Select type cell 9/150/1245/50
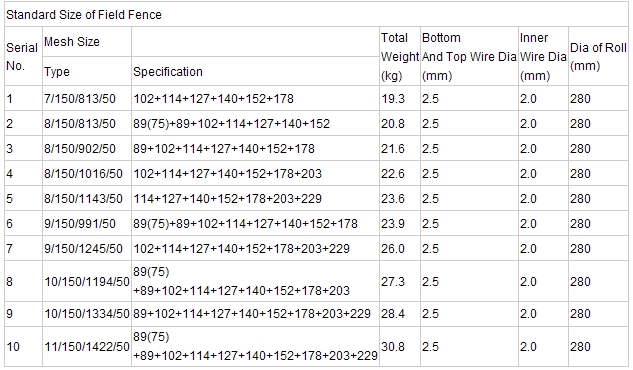 coord(83,249)
